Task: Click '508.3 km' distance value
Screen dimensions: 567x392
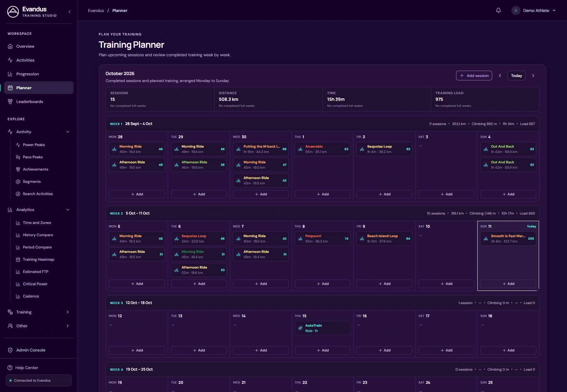Action: 228,99
